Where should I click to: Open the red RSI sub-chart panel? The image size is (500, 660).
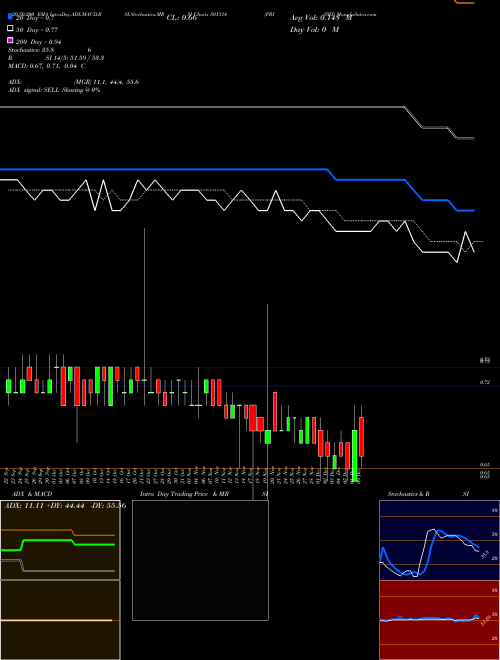439,620
